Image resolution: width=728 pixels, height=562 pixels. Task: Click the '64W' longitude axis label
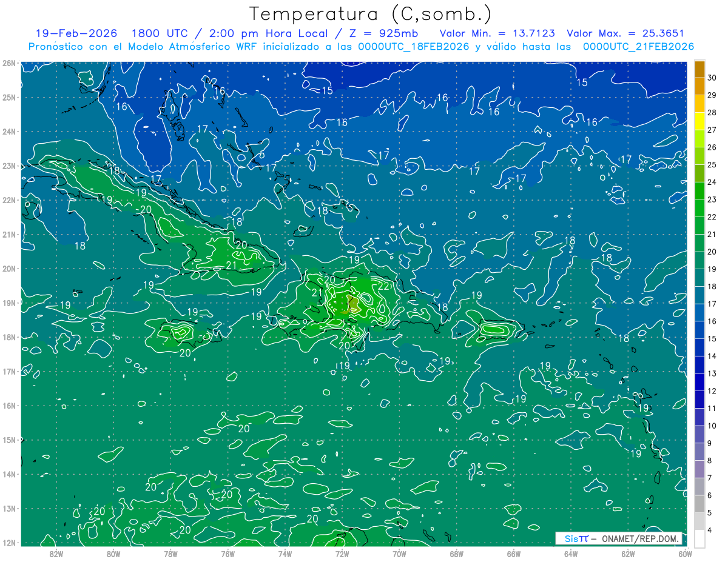[x=571, y=554]
